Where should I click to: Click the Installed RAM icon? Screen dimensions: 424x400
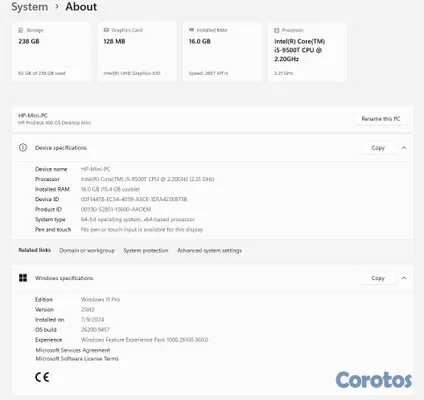pyautogui.click(x=191, y=30)
